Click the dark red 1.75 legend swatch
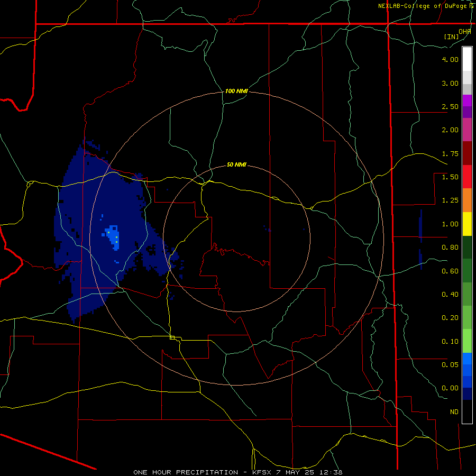Image resolution: width=476 pixels, height=476 pixels. click(x=467, y=153)
